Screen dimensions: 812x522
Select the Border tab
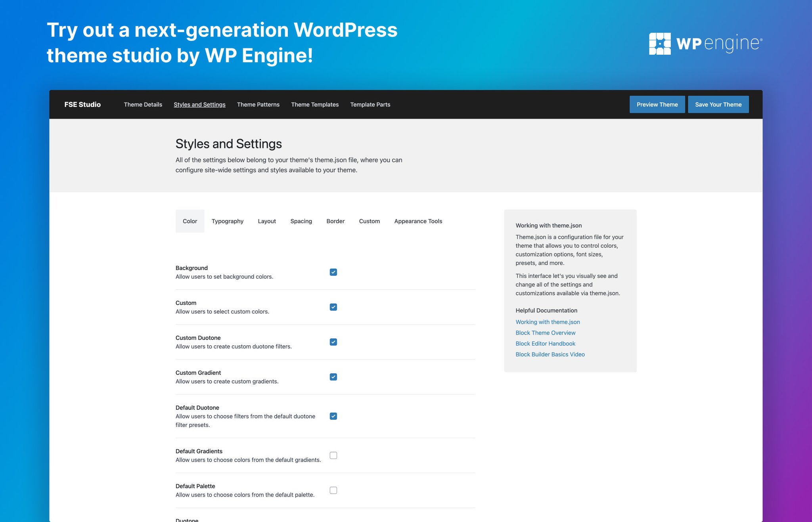pos(335,221)
